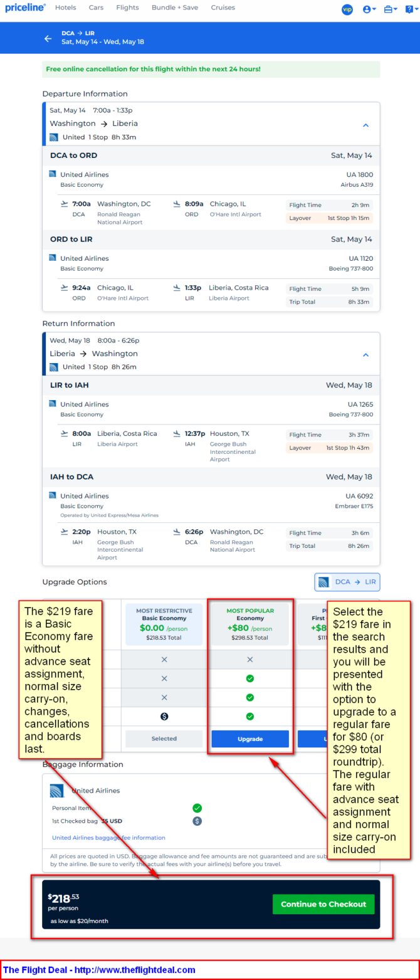Click green check beside Personal Item
The width and height of the screenshot is (420, 980).
point(197,808)
